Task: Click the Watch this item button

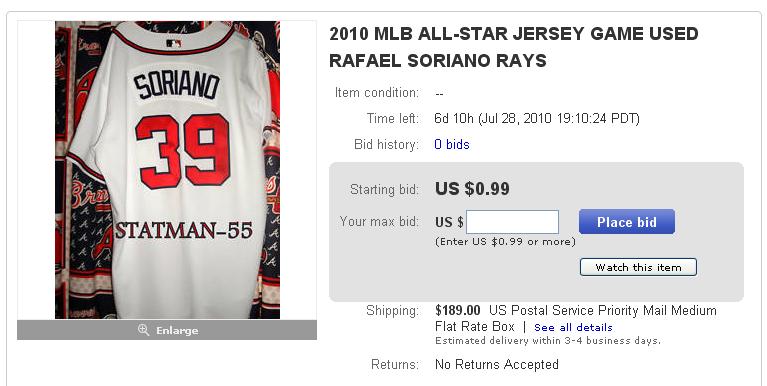Action: [x=638, y=268]
